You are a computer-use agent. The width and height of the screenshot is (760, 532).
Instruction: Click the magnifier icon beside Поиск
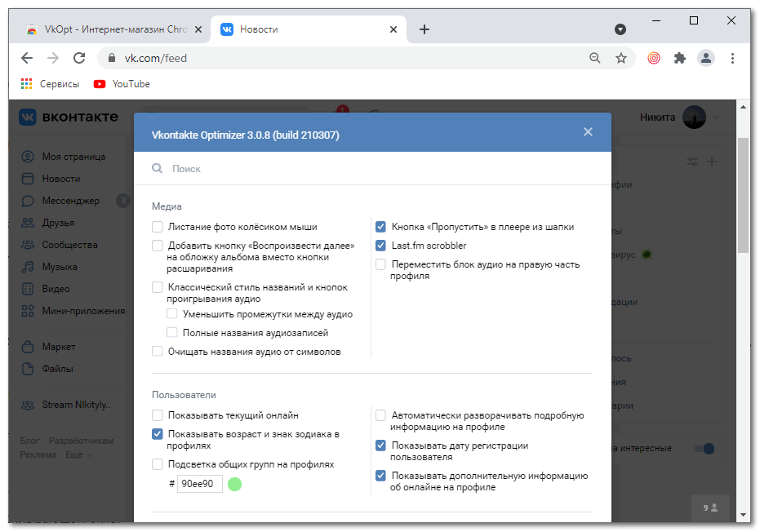pos(157,169)
